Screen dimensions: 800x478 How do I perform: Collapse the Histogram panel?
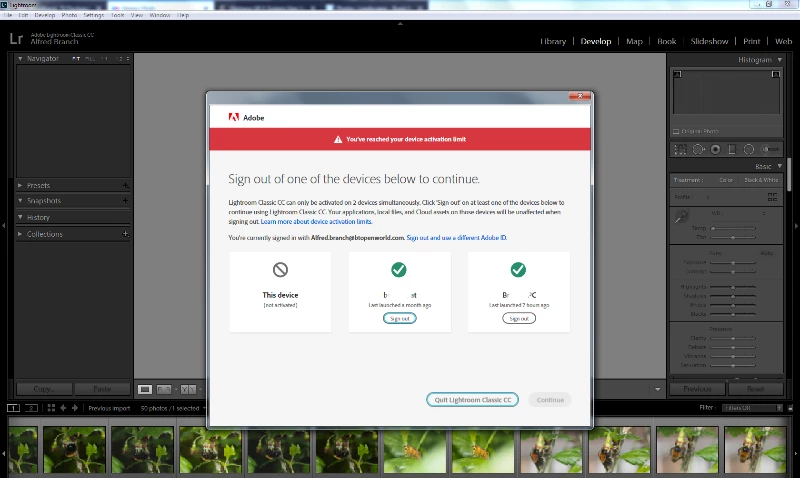pyautogui.click(x=780, y=60)
